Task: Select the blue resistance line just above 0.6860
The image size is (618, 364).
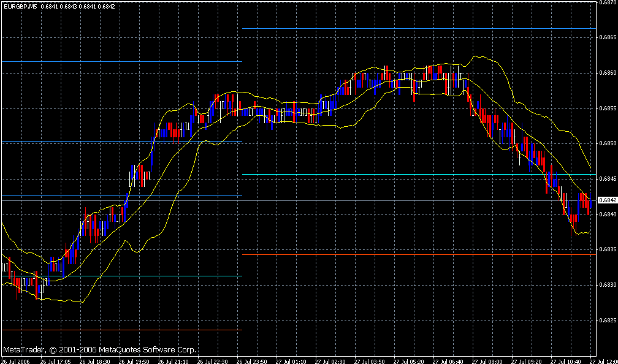Action: pyautogui.click(x=121, y=61)
